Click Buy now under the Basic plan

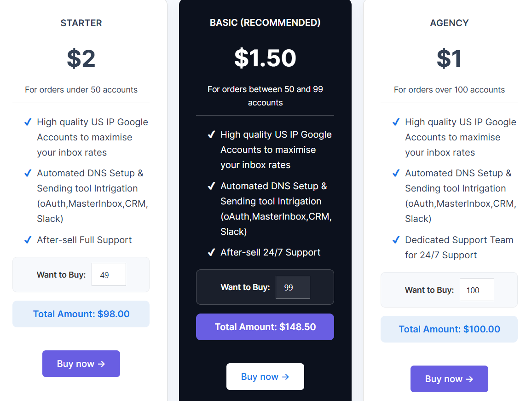265,376
